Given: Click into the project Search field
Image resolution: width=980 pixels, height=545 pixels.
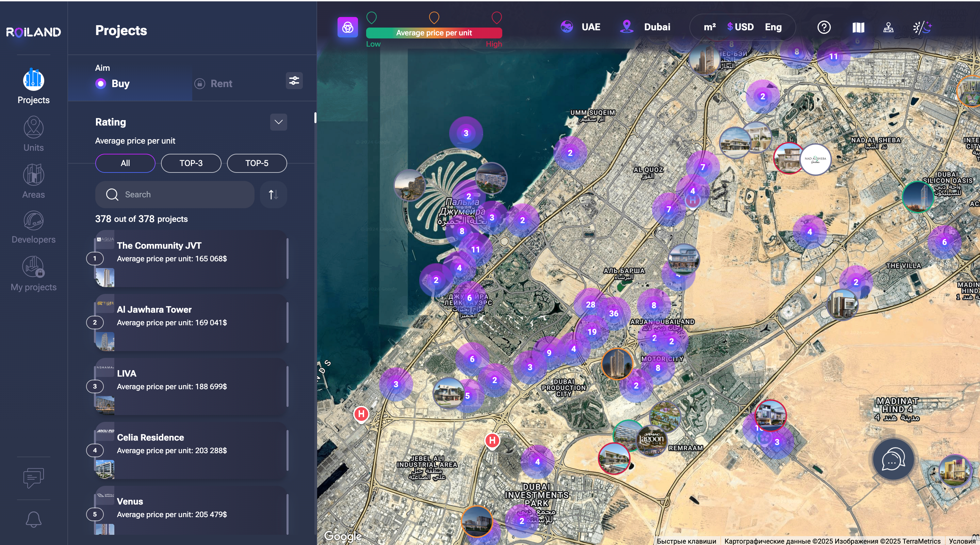Looking at the screenshot, I should tap(175, 194).
